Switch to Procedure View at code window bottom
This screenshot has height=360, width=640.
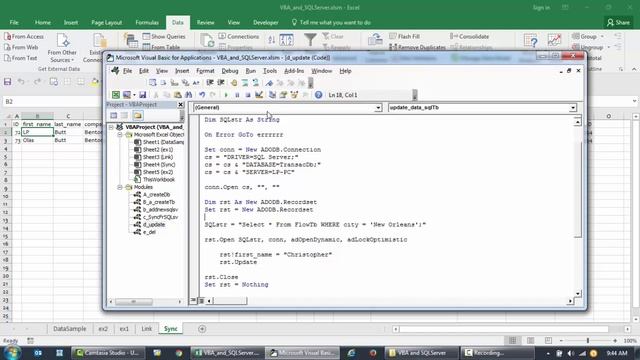[x=193, y=301]
